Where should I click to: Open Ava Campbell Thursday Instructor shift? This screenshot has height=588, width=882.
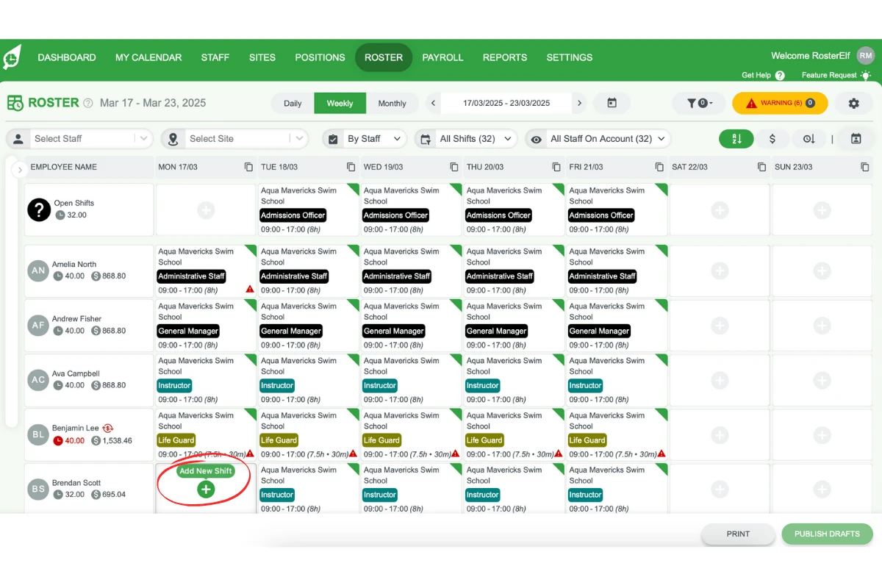[x=514, y=380]
